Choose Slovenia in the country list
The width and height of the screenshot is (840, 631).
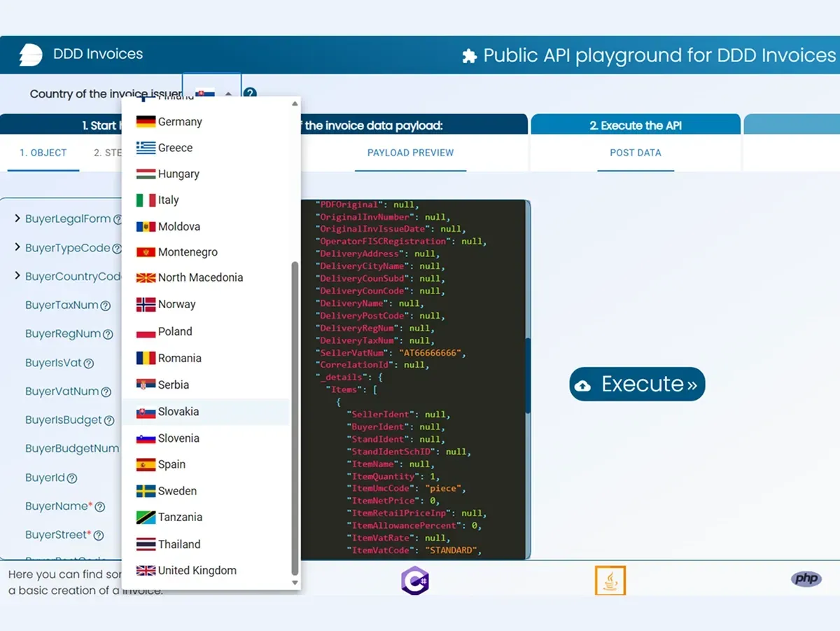coord(178,438)
